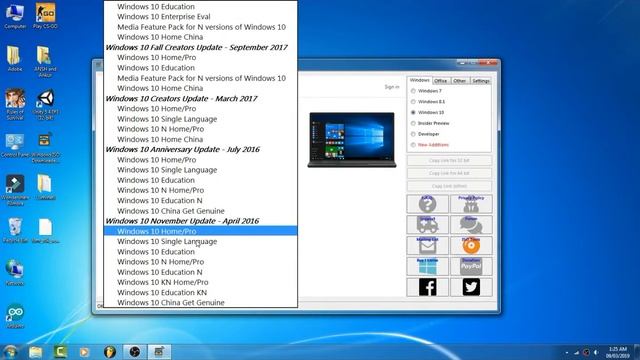The width and height of the screenshot is (640, 360).
Task: Open the Privacy Policy button
Action: pyautogui.click(x=471, y=204)
